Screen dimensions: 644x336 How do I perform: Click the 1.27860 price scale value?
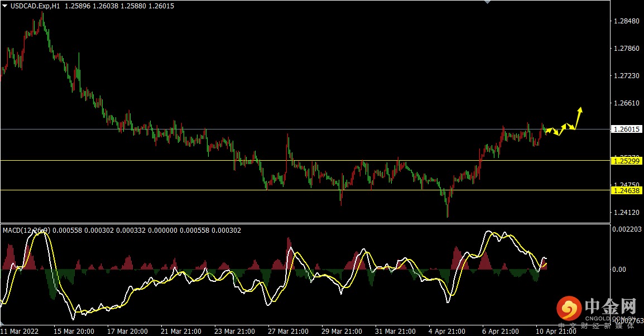tap(626, 49)
